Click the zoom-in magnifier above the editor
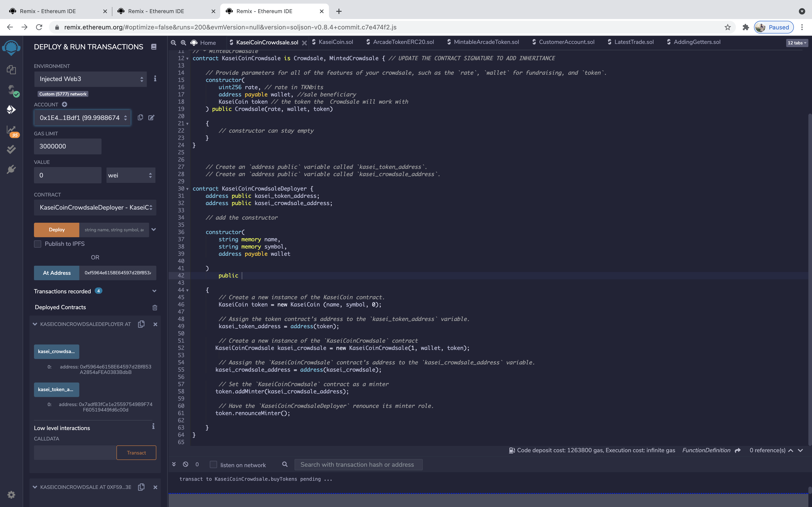Image resolution: width=812 pixels, height=507 pixels. click(x=184, y=43)
